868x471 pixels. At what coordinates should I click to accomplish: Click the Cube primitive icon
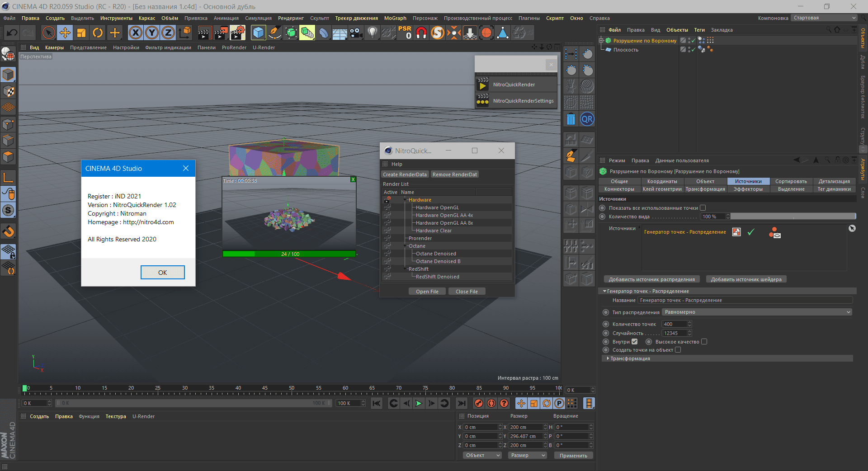[x=259, y=33]
